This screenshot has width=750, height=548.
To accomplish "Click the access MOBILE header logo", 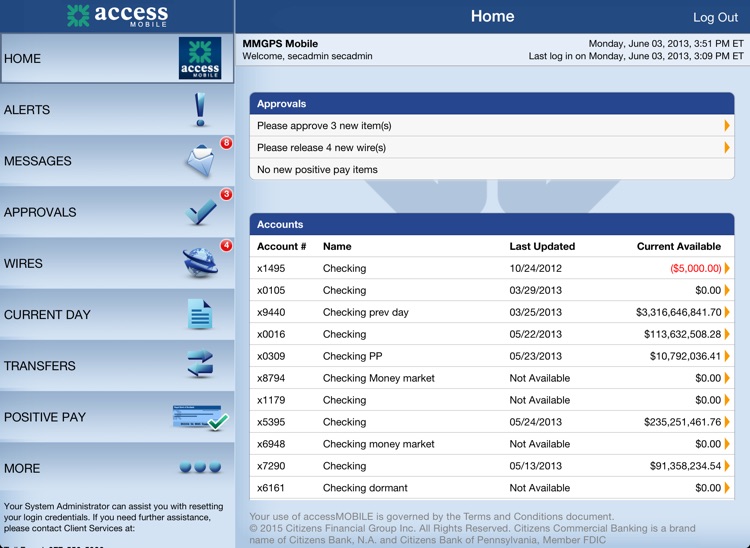I will (117, 16).
